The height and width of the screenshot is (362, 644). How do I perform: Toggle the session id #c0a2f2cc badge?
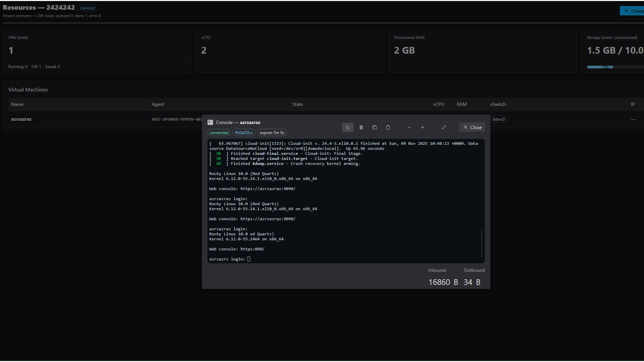click(244, 132)
